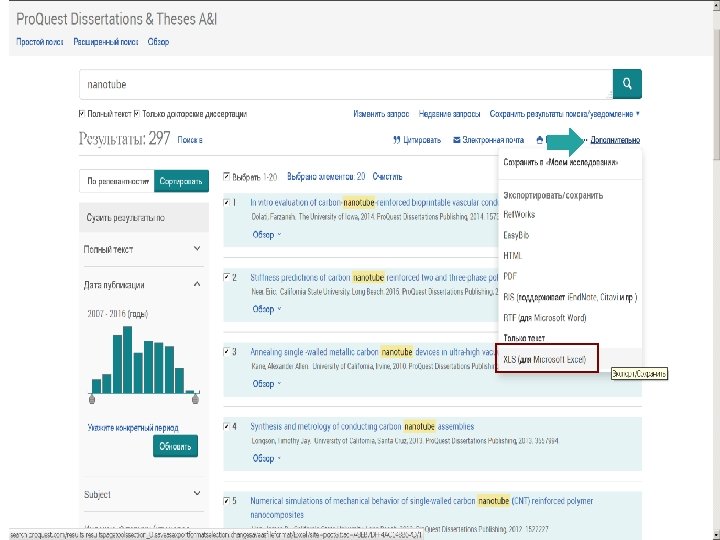Open the advanced search link
This screenshot has height=540, width=720.
[106, 42]
